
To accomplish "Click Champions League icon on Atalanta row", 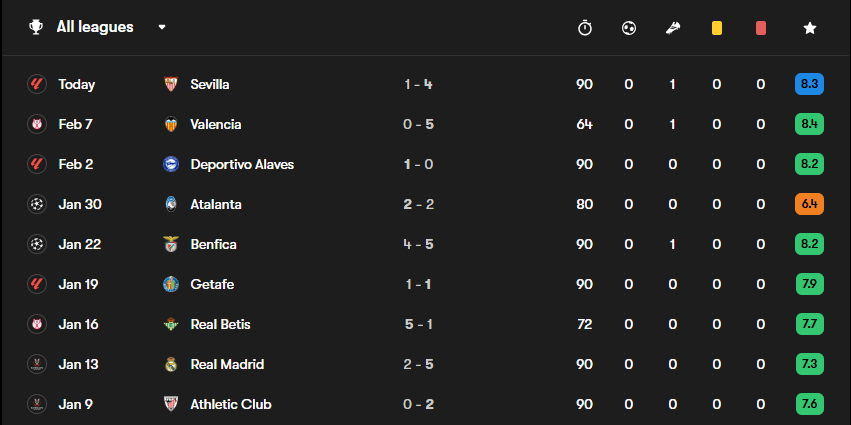I will pos(37,204).
